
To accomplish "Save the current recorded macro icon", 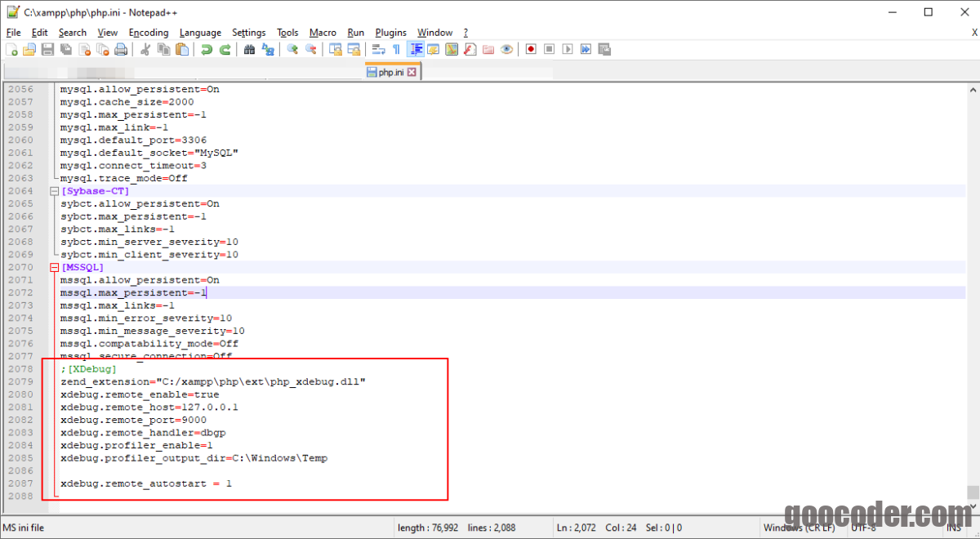I will tap(604, 49).
